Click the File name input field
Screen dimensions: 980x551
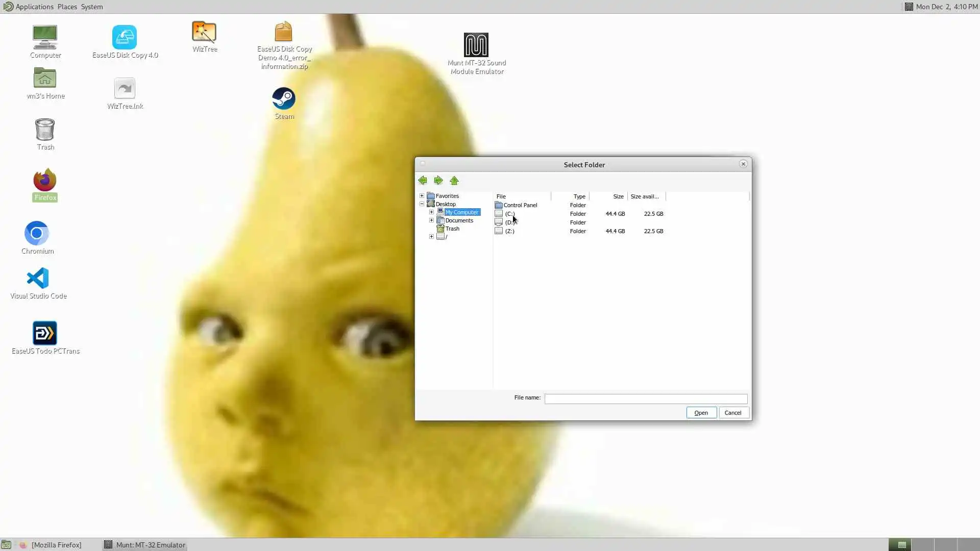click(x=646, y=399)
